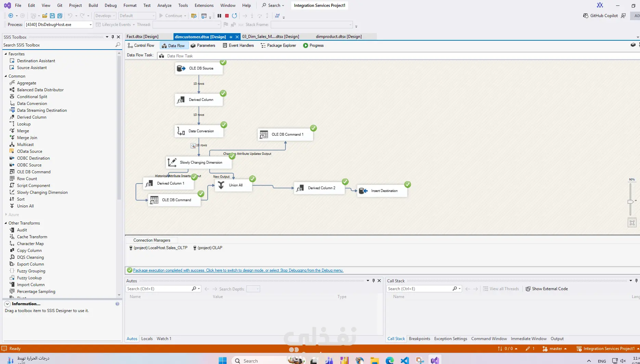This screenshot has height=364, width=640.
Task: Open the Progress tab
Action: (313, 45)
